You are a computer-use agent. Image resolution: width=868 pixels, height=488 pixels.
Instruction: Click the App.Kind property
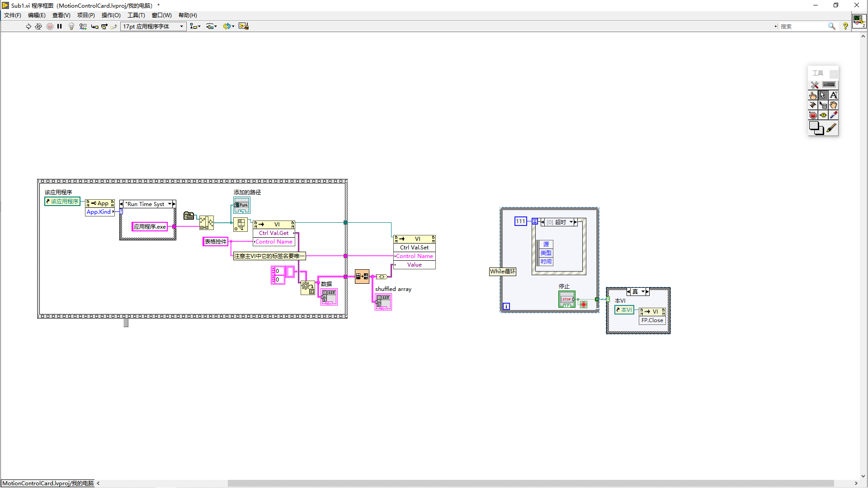coord(99,212)
